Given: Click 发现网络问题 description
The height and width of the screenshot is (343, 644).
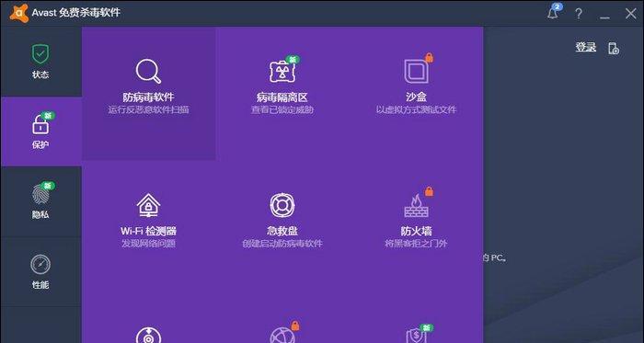Looking at the screenshot, I should pos(149,244).
